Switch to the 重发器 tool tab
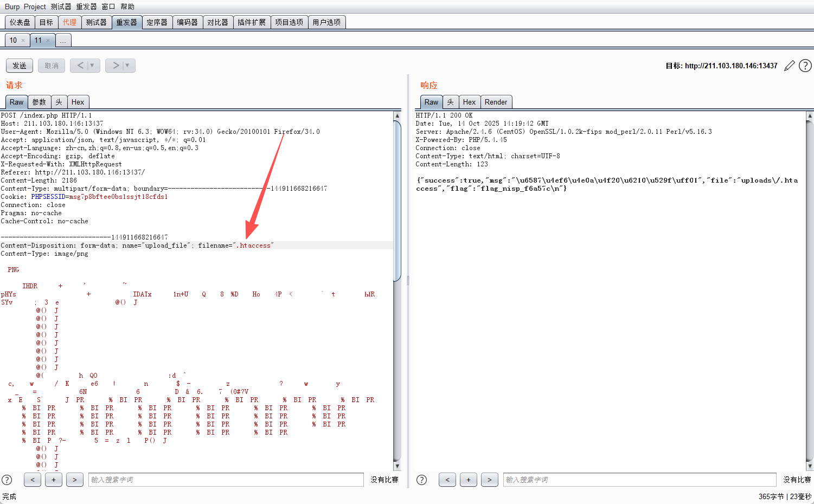Viewport: 814px width, 504px height. [x=126, y=22]
